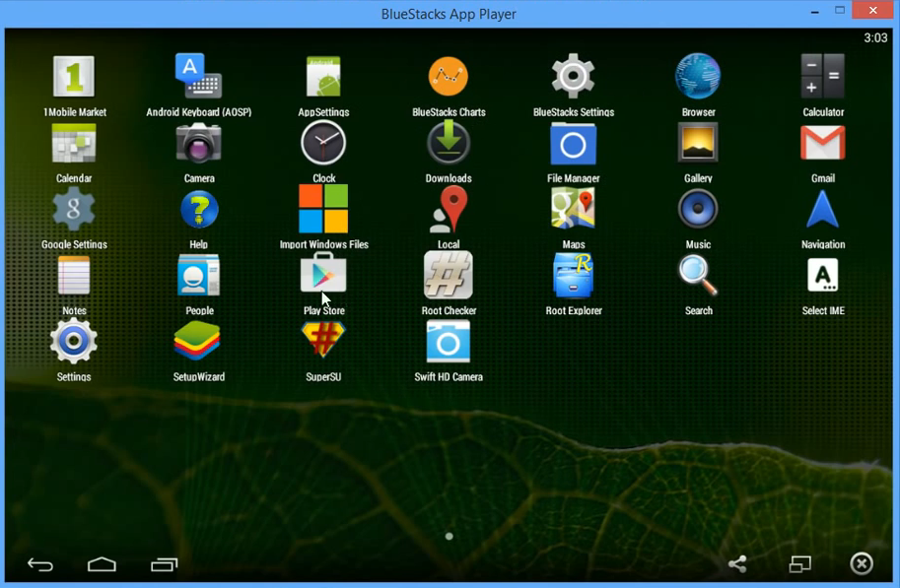Open the Calendar app

74,144
